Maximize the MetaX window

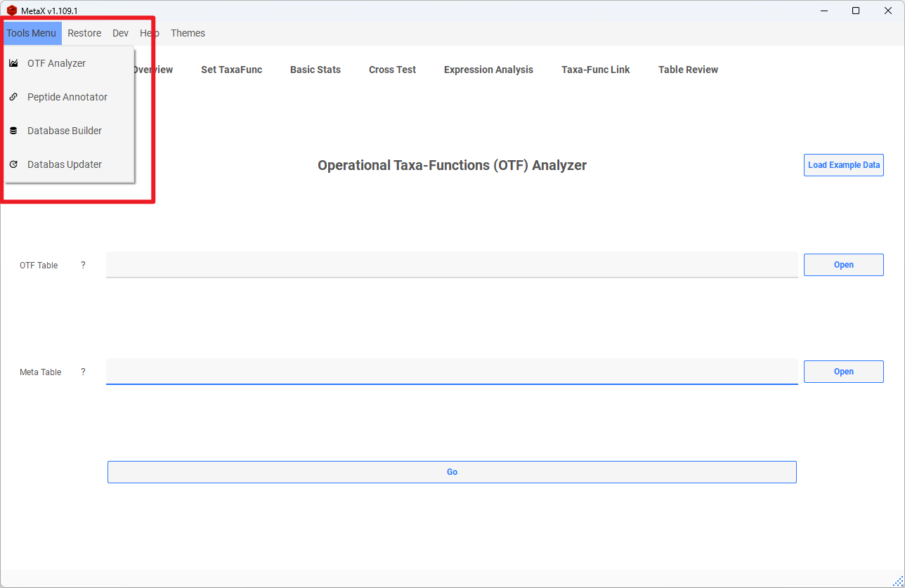[856, 11]
